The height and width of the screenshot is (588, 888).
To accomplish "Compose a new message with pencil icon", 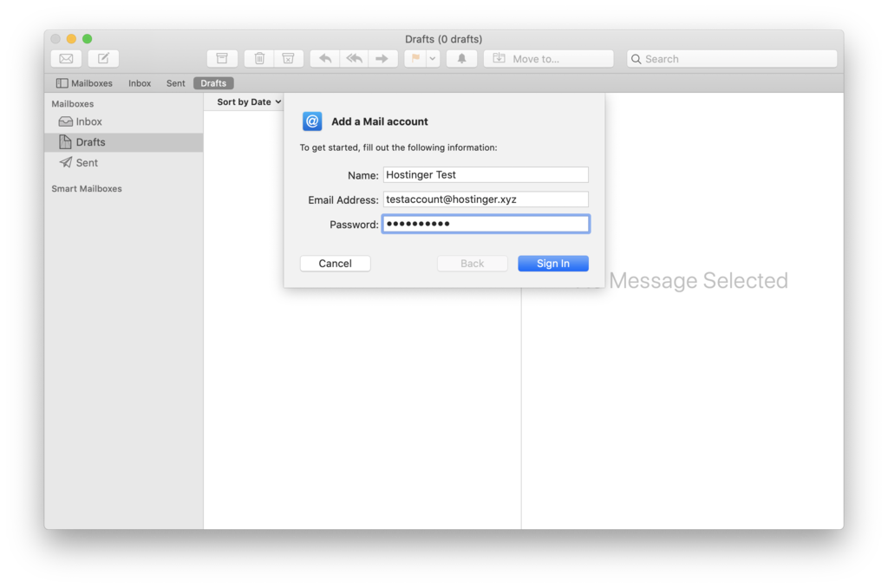I will click(x=103, y=58).
